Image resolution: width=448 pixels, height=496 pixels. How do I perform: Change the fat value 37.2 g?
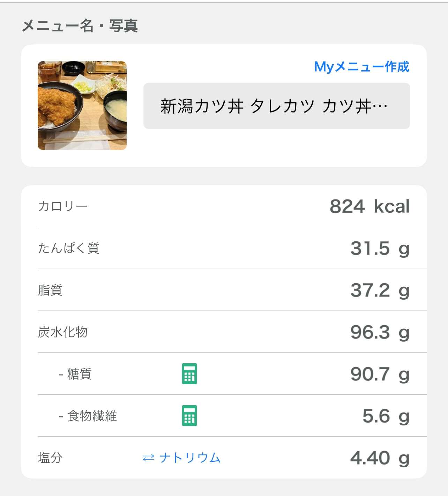[x=380, y=290]
